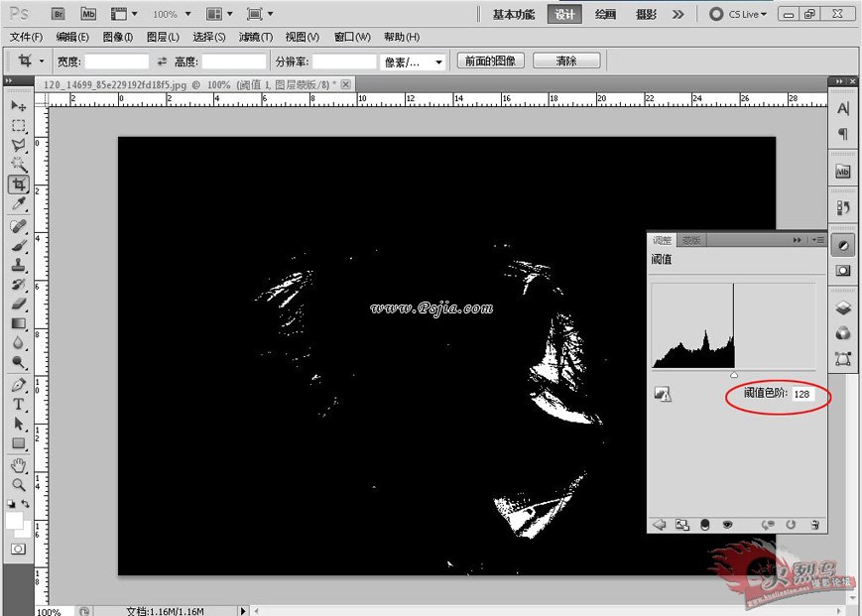
Task: Open the 窗口(W) menu
Action: (352, 37)
